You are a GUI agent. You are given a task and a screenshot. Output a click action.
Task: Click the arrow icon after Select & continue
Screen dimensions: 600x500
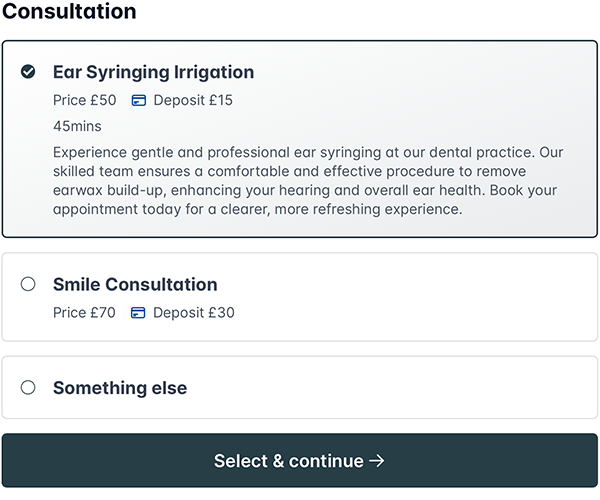[377, 461]
